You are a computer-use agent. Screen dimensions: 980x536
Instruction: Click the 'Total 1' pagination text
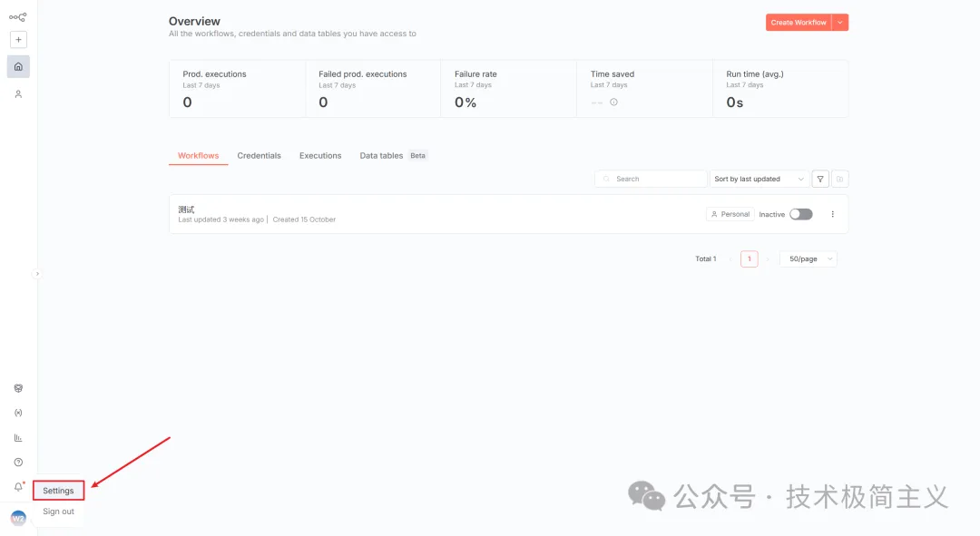706,258
